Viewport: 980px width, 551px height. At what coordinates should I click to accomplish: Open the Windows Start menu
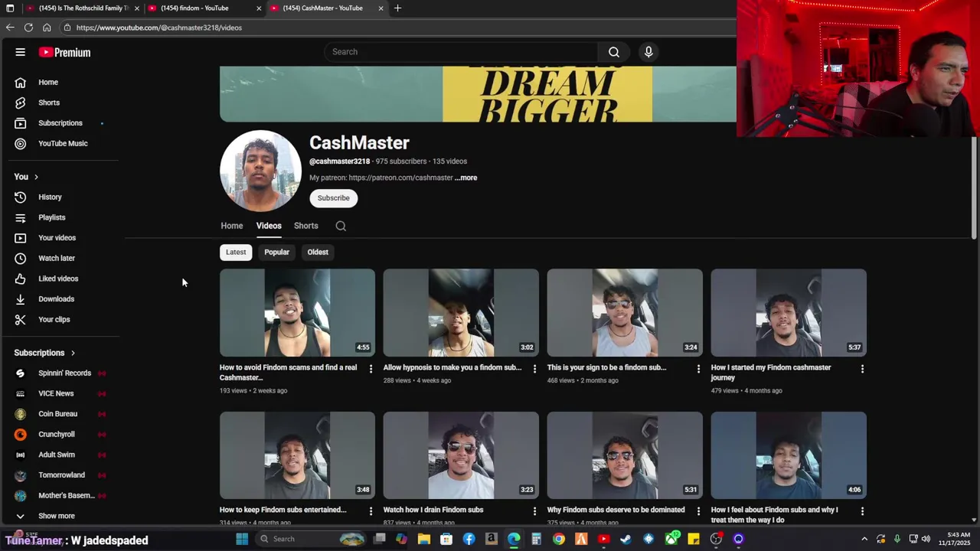[242, 539]
